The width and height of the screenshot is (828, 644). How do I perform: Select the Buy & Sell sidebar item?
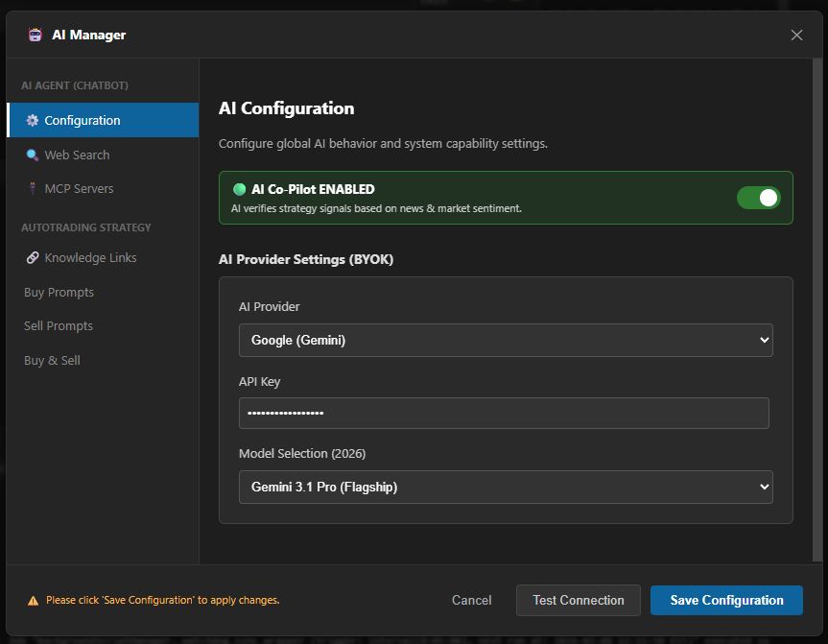pyautogui.click(x=52, y=361)
